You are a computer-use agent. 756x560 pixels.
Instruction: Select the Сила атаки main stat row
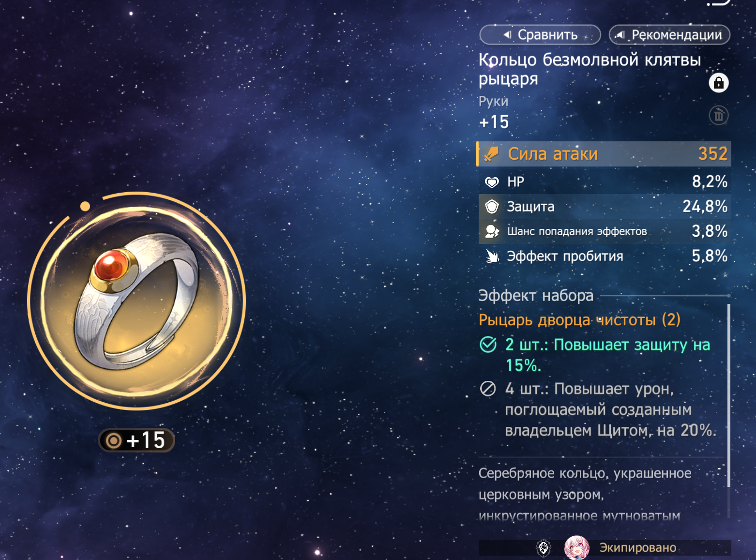(604, 154)
